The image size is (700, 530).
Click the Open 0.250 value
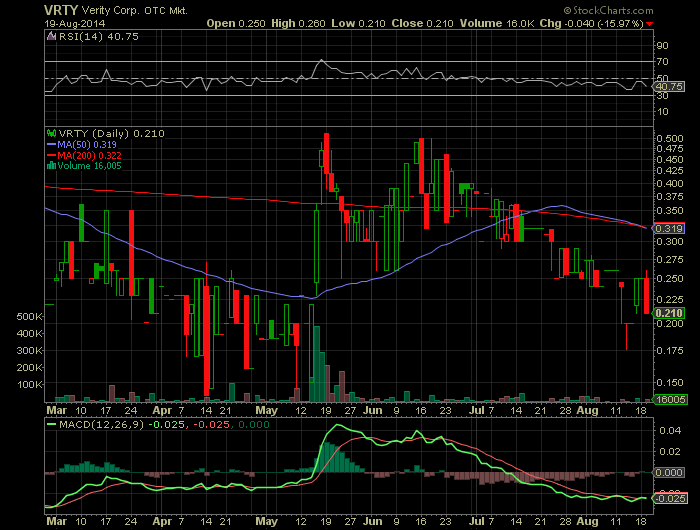[236, 23]
